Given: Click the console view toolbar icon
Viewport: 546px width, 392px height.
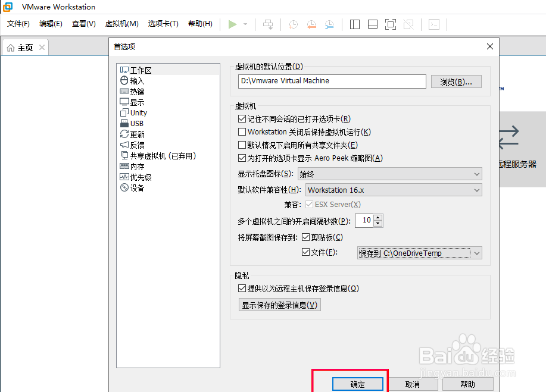Looking at the screenshot, I should (434, 24).
